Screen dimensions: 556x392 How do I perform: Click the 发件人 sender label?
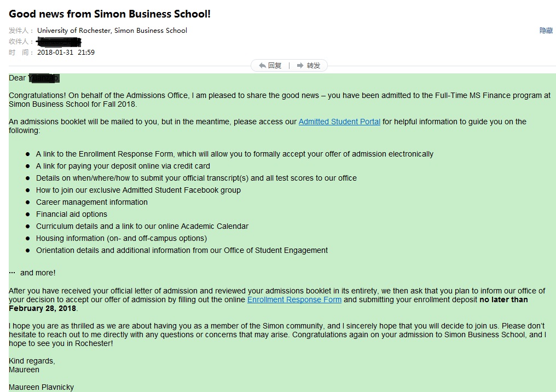point(21,31)
